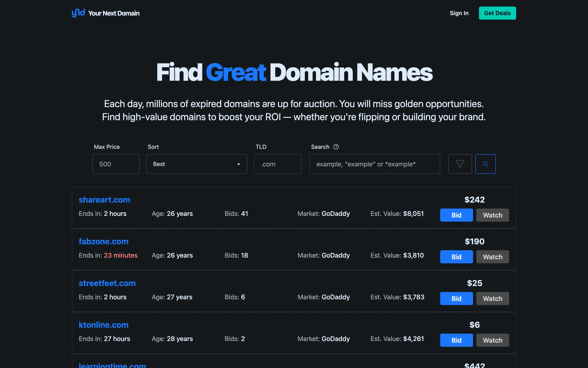Image resolution: width=588 pixels, height=368 pixels.
Task: Bid on ktonline.com
Action: pyautogui.click(x=456, y=340)
